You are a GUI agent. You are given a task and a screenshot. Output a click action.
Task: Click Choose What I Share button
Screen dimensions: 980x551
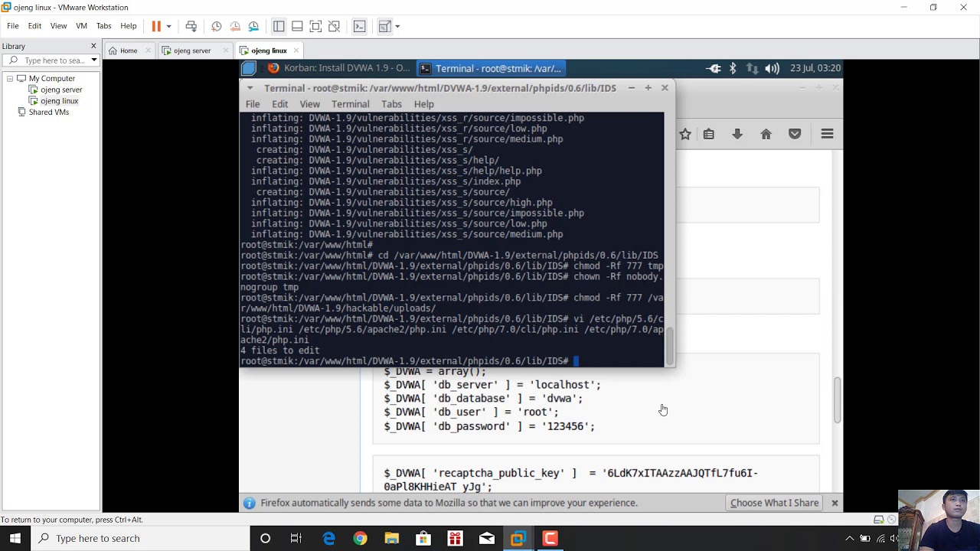[774, 503]
